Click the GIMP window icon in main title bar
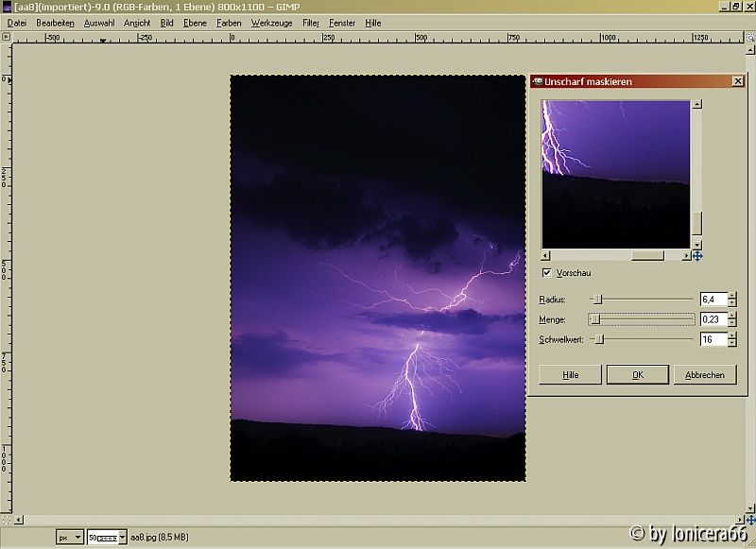The height and width of the screenshot is (549, 756). tap(7, 7)
